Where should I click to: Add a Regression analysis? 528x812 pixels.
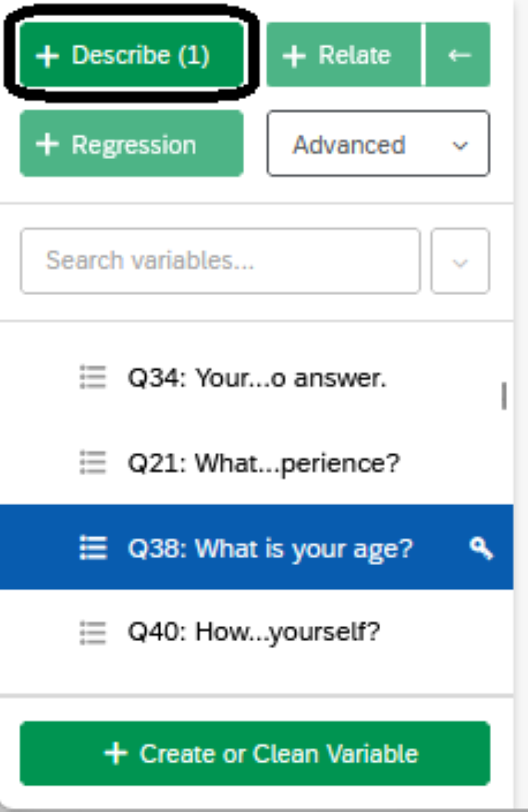131,143
